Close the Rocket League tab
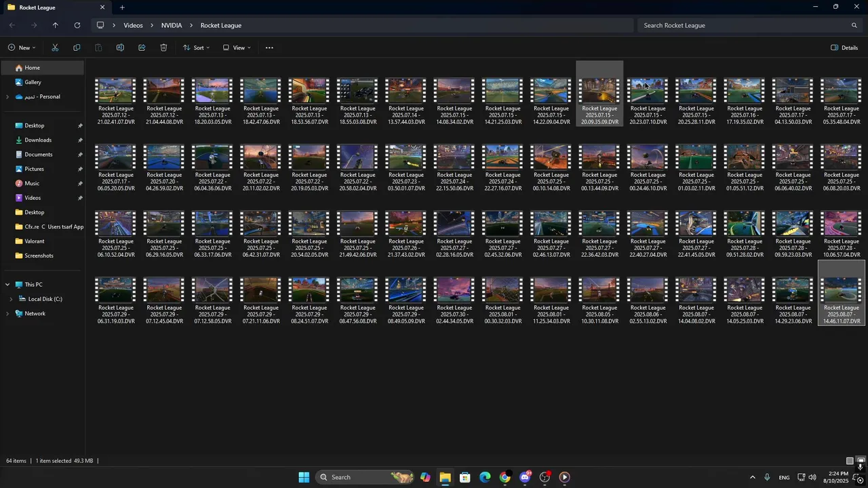Image resolution: width=868 pixels, height=488 pixels. (x=102, y=7)
